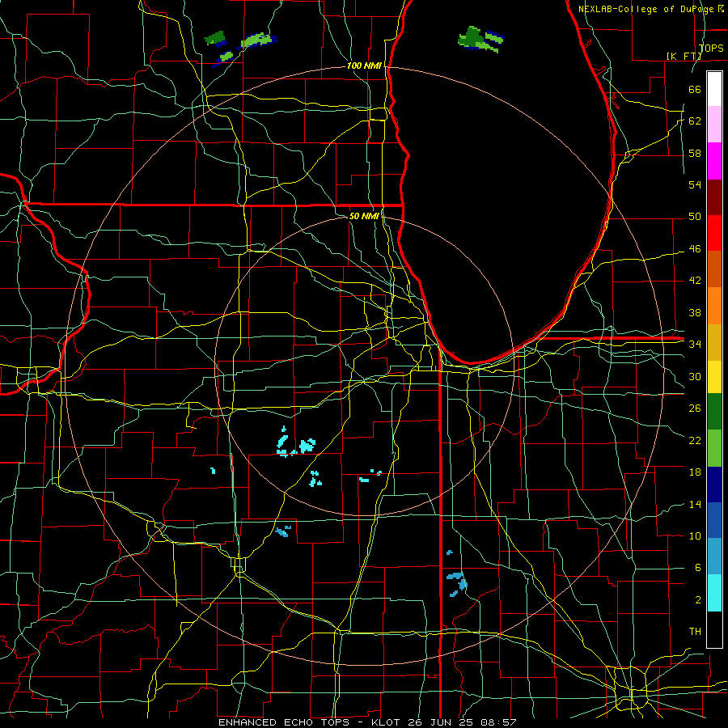
Task: Click the dark green echo over Lake Michigan
Action: click(x=470, y=37)
